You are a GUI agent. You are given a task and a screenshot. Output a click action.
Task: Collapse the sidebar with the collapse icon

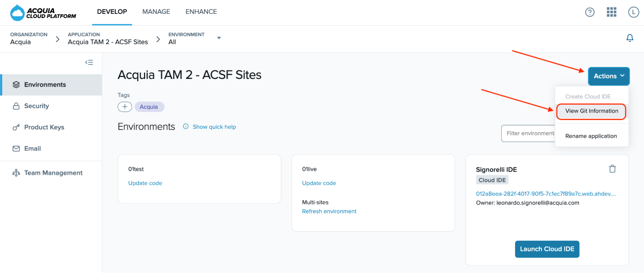tap(89, 62)
